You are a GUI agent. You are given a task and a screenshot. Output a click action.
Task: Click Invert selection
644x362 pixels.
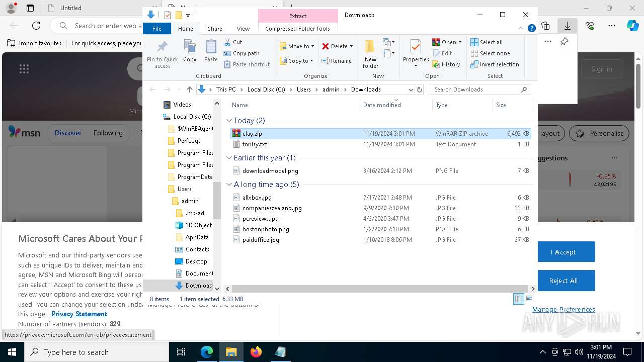coord(495,64)
